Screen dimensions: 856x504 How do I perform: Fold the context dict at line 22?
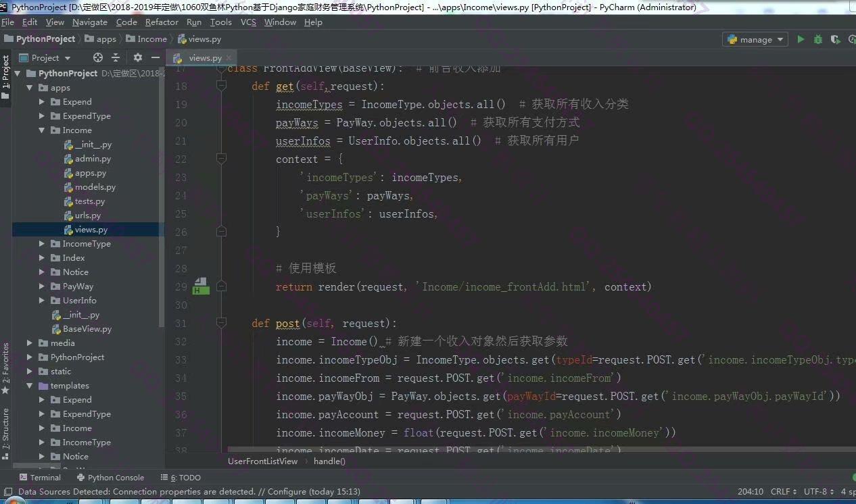221,159
